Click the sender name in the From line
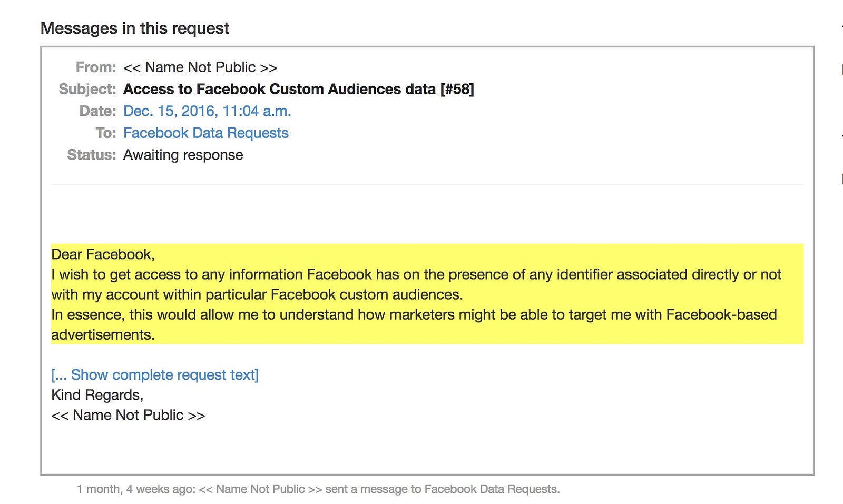The width and height of the screenshot is (843, 504). 200,67
